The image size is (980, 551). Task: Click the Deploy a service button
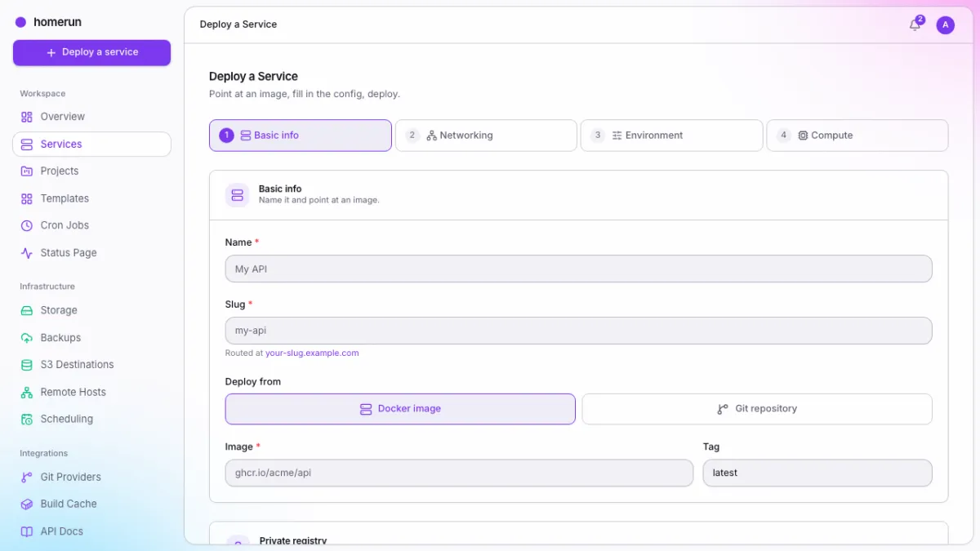91,52
